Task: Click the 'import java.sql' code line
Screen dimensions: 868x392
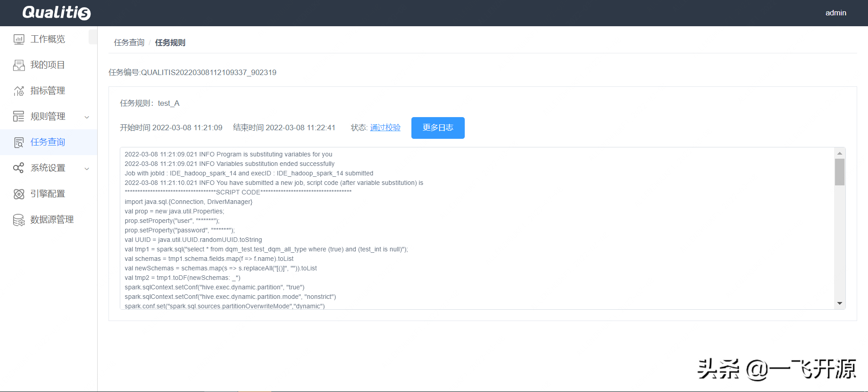Action: tap(189, 202)
